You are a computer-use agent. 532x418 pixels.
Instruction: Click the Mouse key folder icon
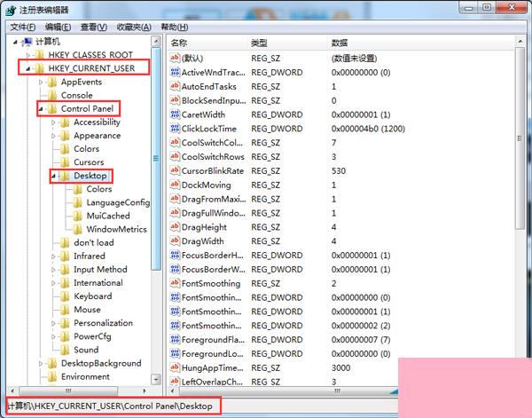pyautogui.click(x=65, y=310)
